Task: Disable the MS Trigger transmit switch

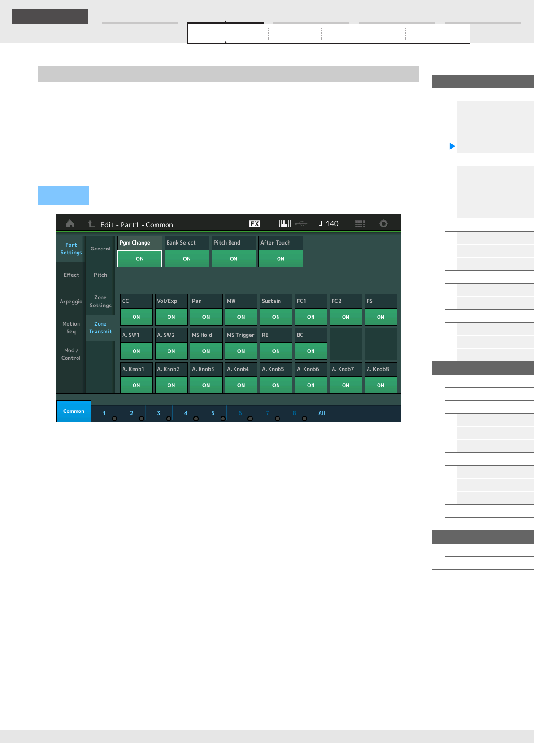Action: coord(241,351)
